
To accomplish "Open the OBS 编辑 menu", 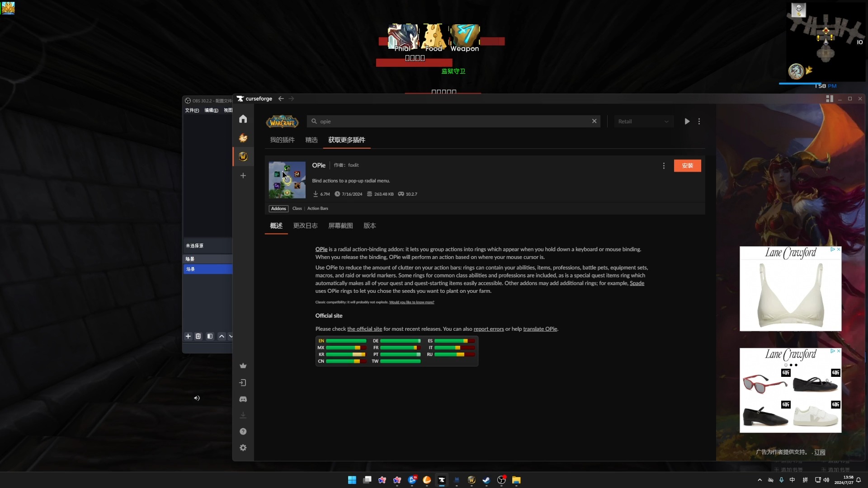I will pos(211,110).
